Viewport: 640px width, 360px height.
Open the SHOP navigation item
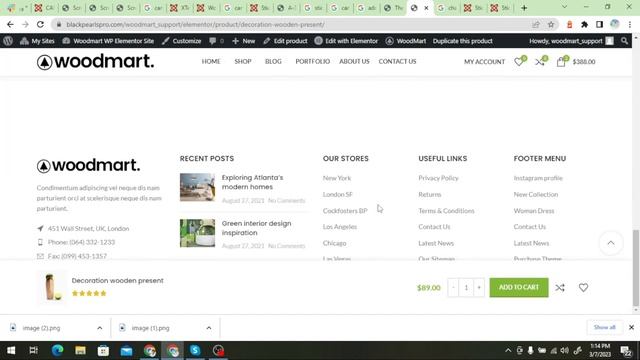tap(243, 61)
